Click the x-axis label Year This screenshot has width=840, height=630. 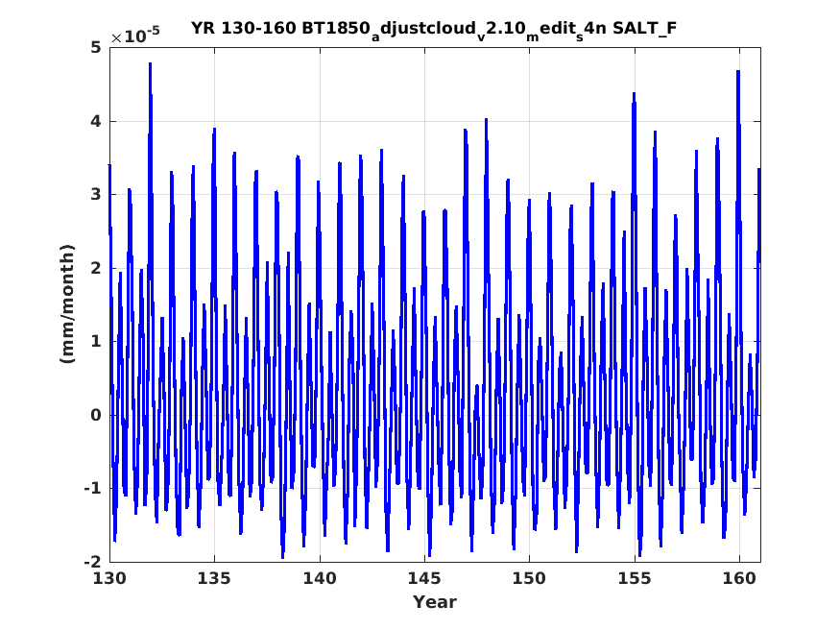435,602
